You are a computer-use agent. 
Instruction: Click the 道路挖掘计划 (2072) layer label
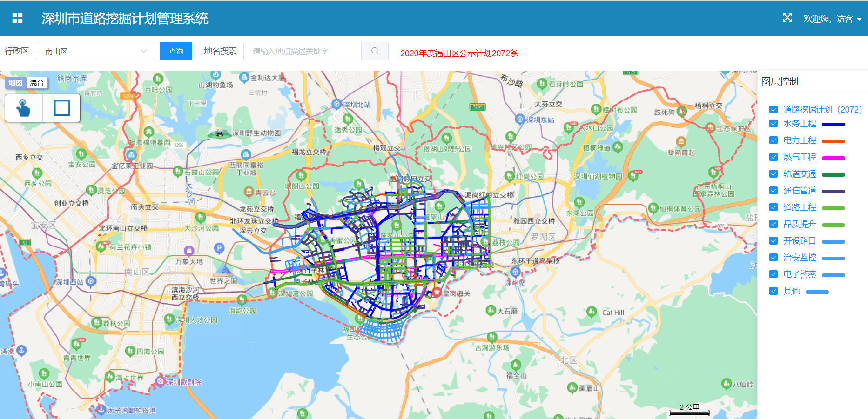click(822, 110)
